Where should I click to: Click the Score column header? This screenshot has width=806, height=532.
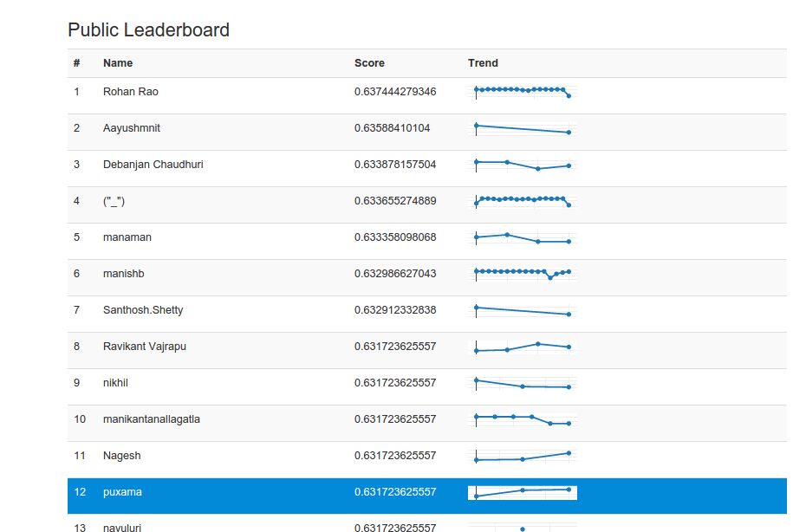point(369,63)
